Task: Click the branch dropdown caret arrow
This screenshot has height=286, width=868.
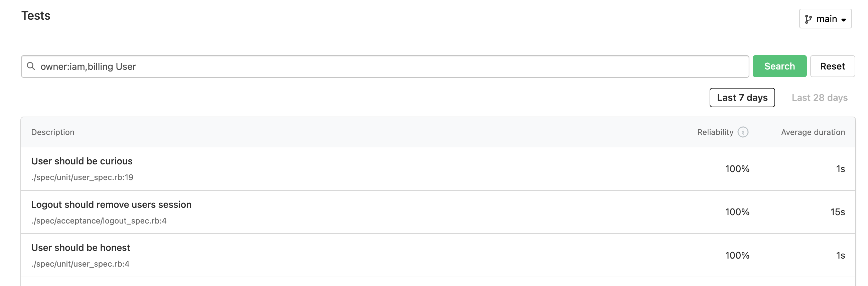Action: [843, 20]
